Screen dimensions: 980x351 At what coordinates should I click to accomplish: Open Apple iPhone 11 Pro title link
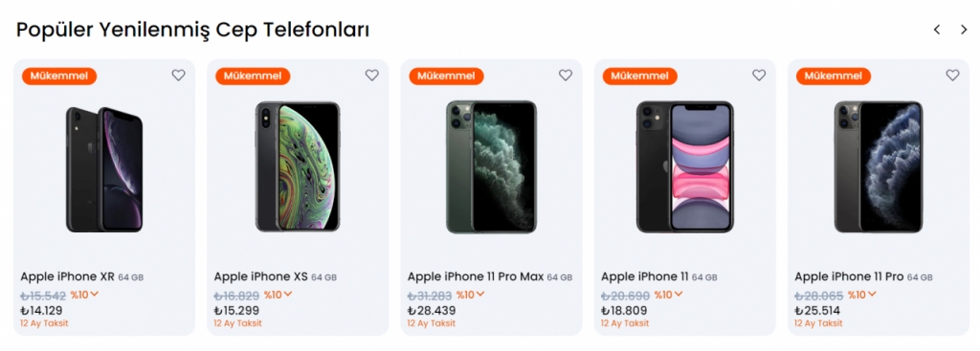pyautogui.click(x=863, y=276)
